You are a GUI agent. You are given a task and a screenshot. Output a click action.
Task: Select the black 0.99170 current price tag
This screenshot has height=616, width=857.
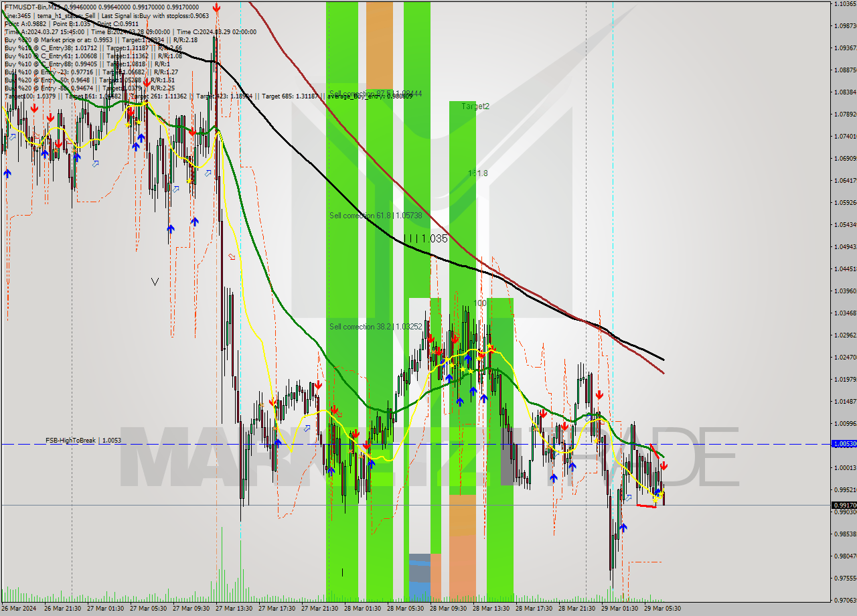pos(843,506)
